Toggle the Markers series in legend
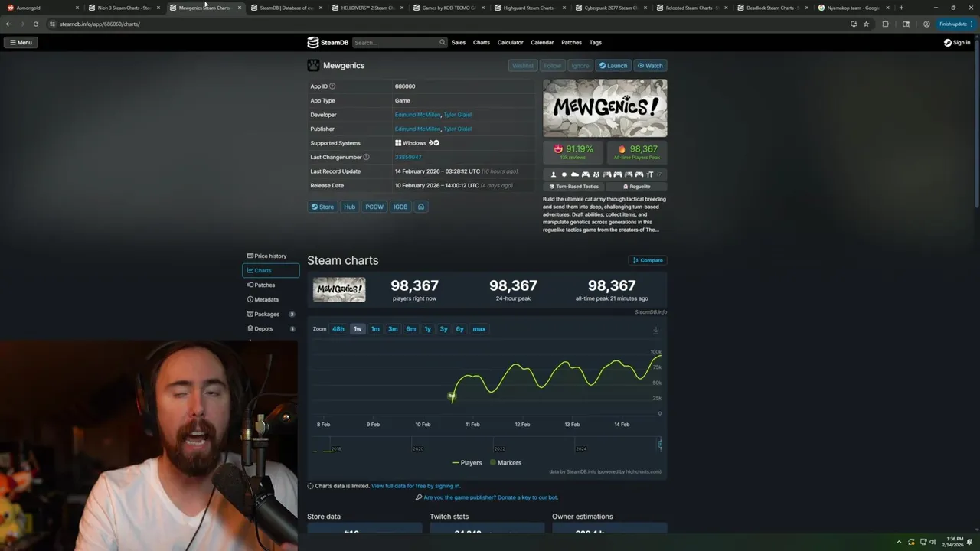The height and width of the screenshot is (551, 980). 505,462
